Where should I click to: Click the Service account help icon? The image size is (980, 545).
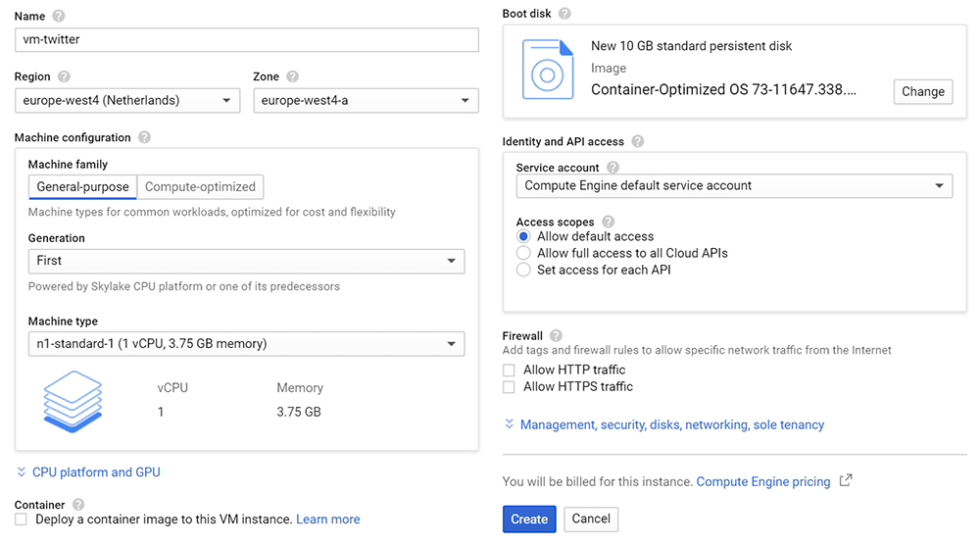pyautogui.click(x=613, y=168)
